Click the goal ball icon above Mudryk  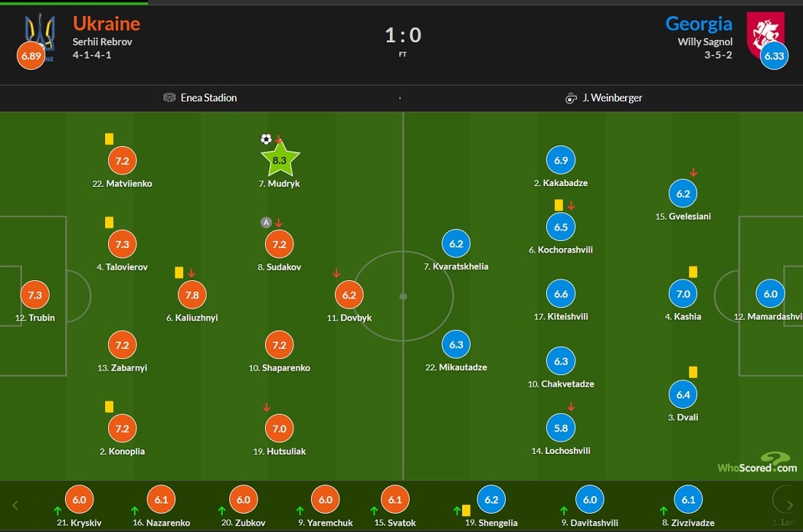pyautogui.click(x=266, y=139)
